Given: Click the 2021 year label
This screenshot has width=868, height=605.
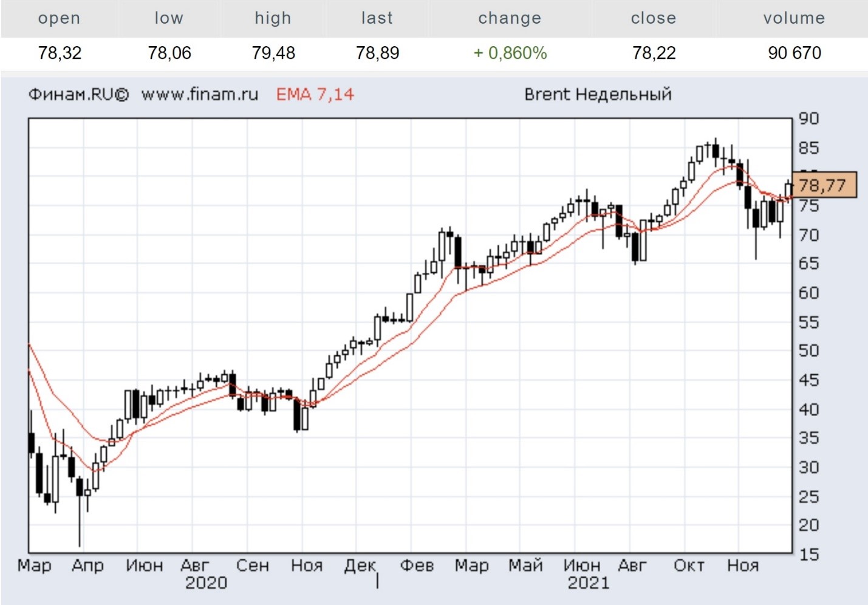Looking at the screenshot, I should coord(588,583).
